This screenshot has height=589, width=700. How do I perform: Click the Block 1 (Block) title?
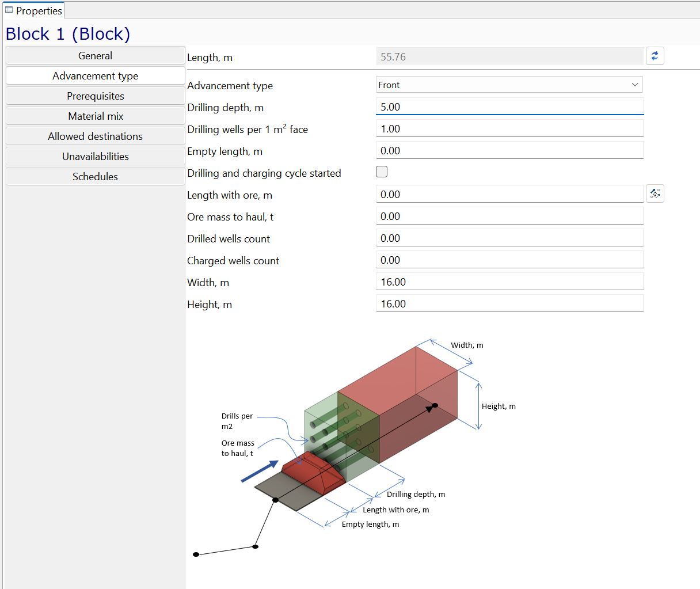coord(68,34)
